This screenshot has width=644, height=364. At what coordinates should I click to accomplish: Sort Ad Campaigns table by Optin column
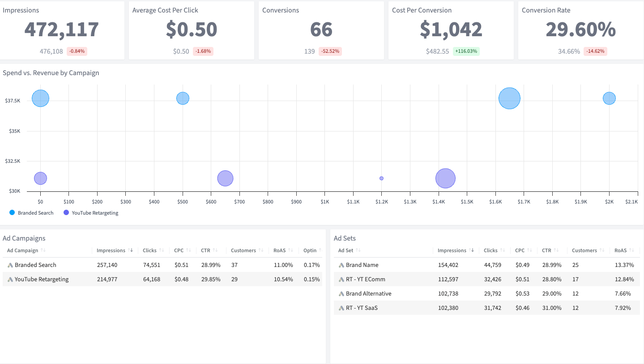[x=310, y=250]
